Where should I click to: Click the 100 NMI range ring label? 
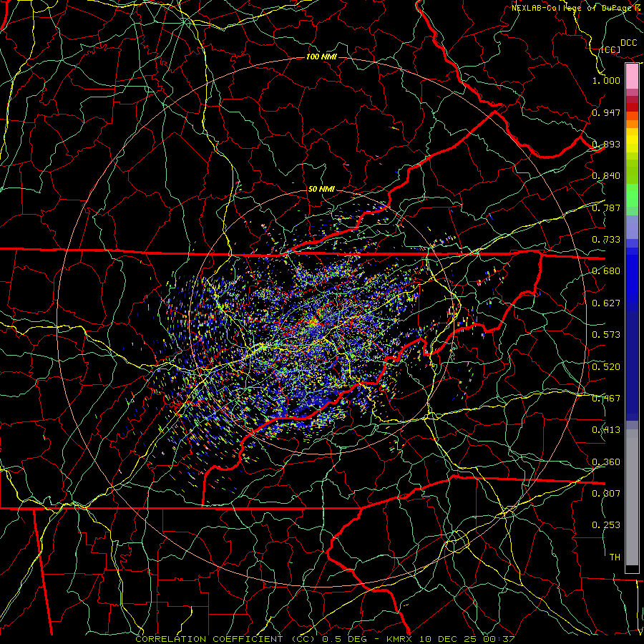click(321, 57)
